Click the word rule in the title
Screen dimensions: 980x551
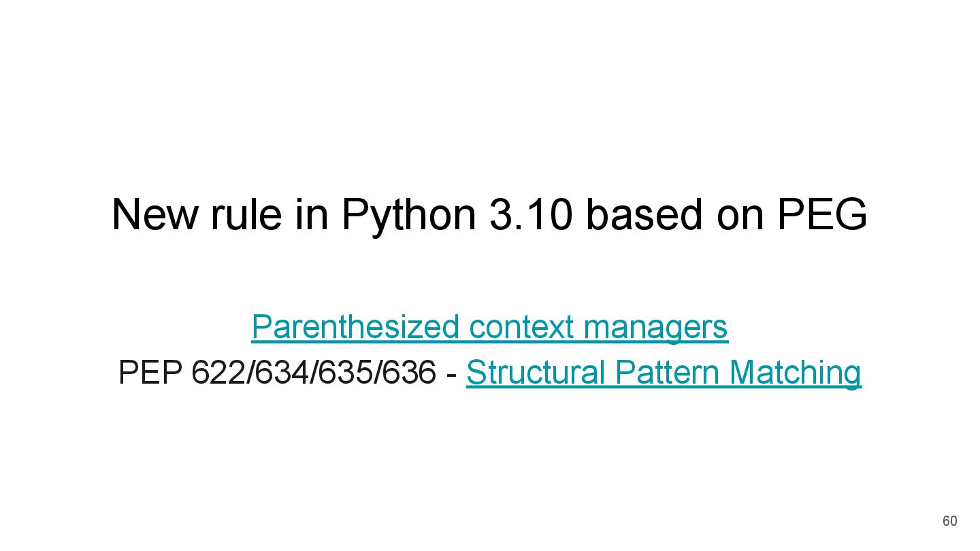click(246, 214)
